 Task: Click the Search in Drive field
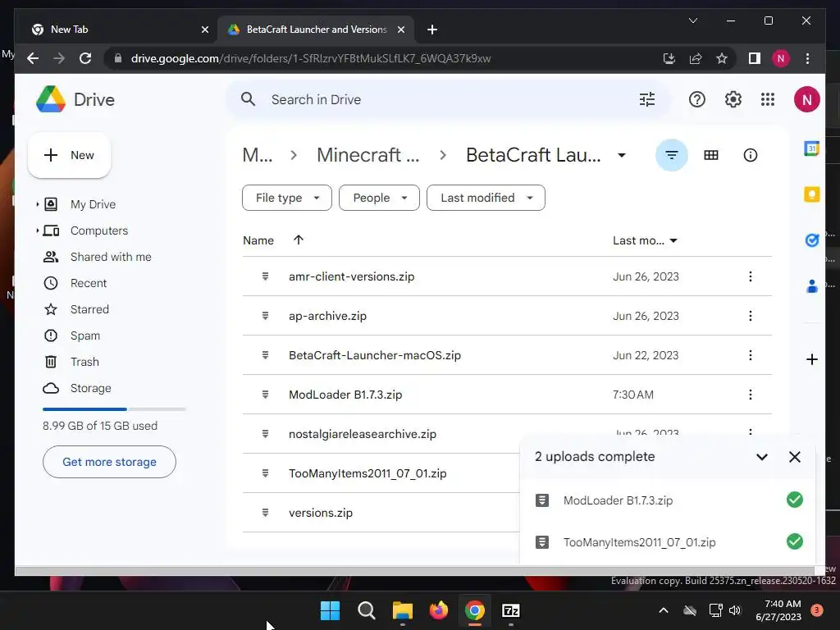pos(447,99)
